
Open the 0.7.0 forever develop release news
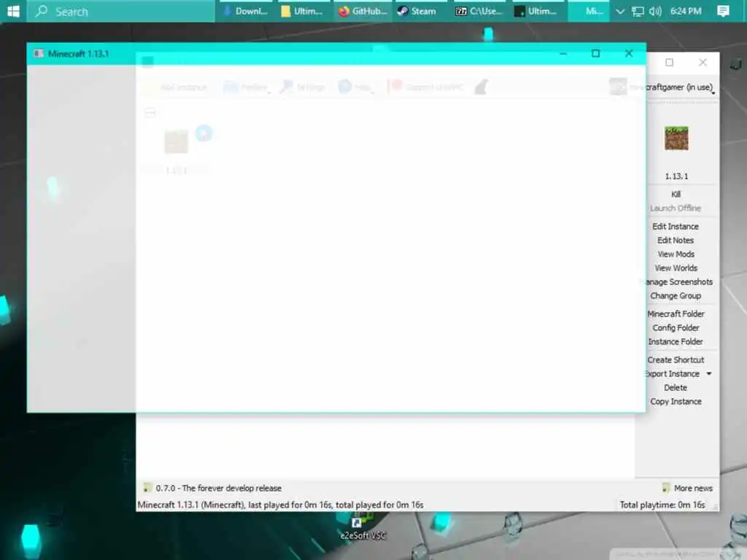(218, 488)
